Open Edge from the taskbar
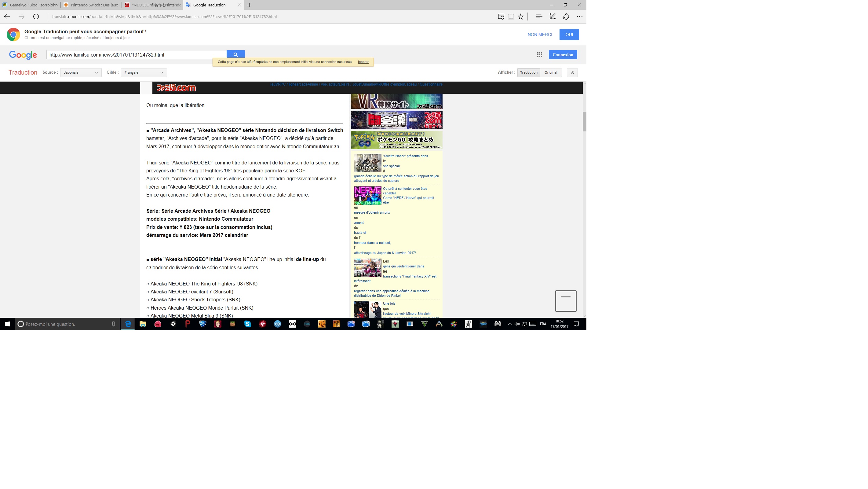The height and width of the screenshot is (489, 868). (x=128, y=324)
